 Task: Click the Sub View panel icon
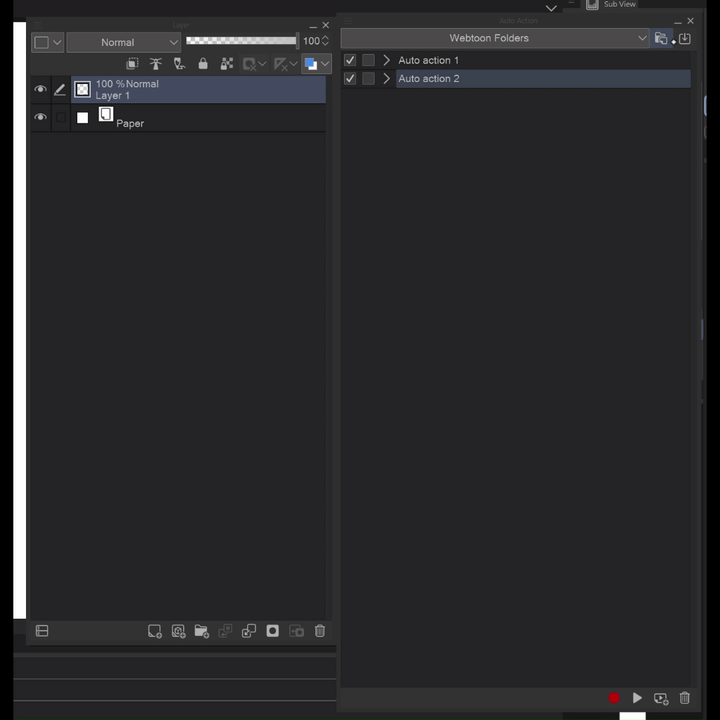tap(592, 4)
